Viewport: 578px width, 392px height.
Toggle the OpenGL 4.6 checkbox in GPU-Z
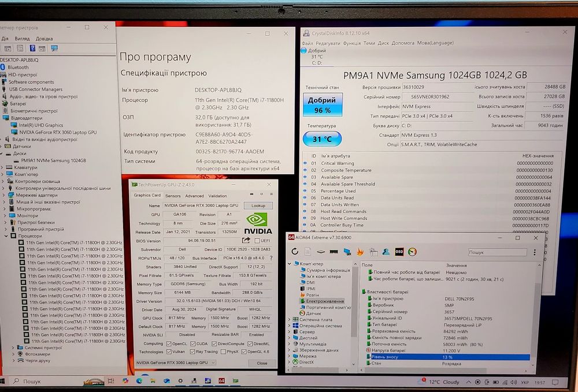tap(244, 352)
